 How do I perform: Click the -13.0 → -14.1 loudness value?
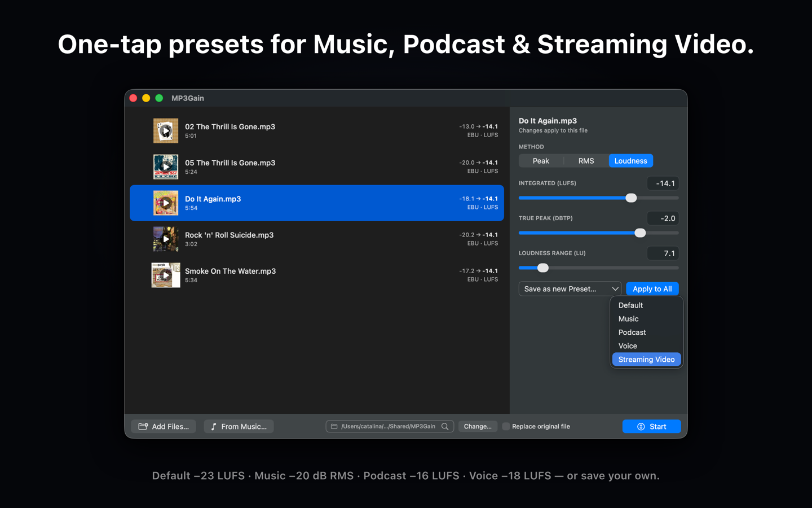pos(478,126)
